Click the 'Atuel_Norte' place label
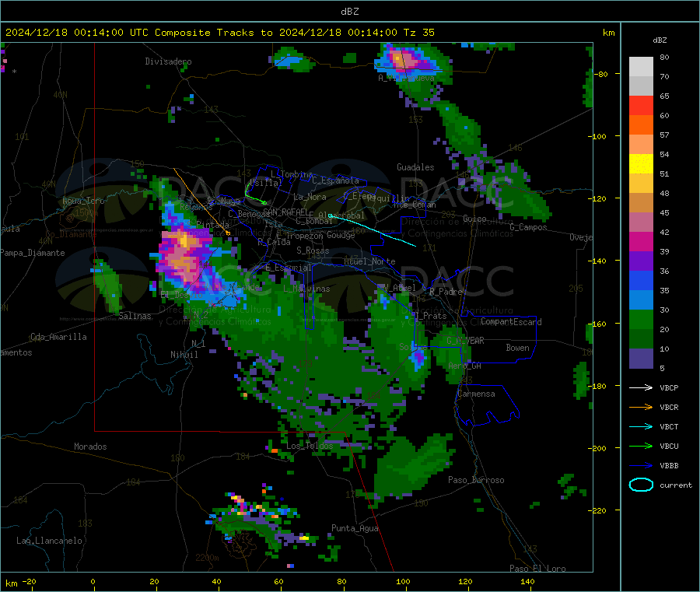The image size is (700, 592). [x=369, y=261]
